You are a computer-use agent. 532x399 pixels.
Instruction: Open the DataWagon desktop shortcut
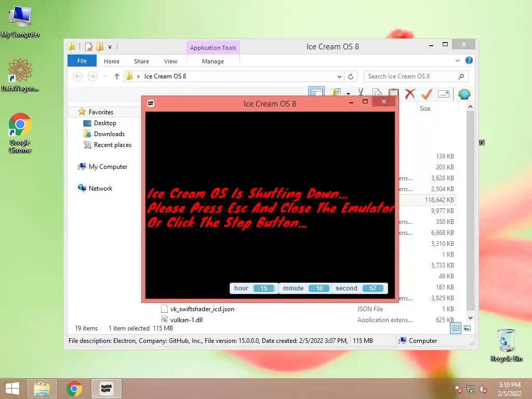click(x=20, y=75)
